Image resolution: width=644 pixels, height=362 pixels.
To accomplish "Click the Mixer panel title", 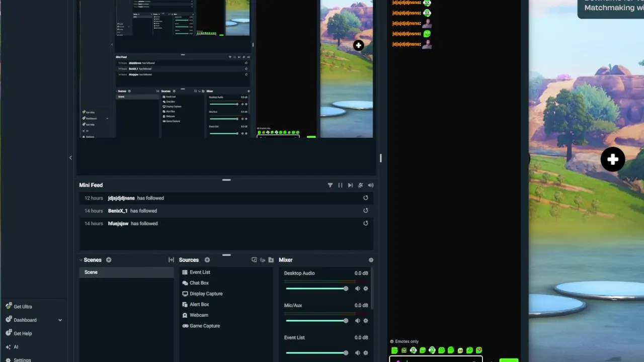I will tap(286, 260).
